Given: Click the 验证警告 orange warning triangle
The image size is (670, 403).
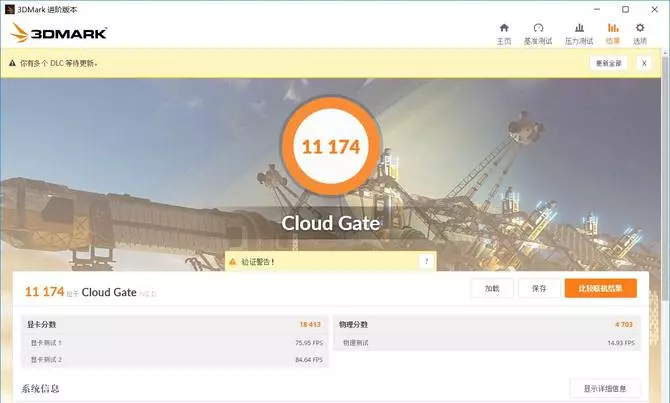Looking at the screenshot, I should [x=232, y=262].
